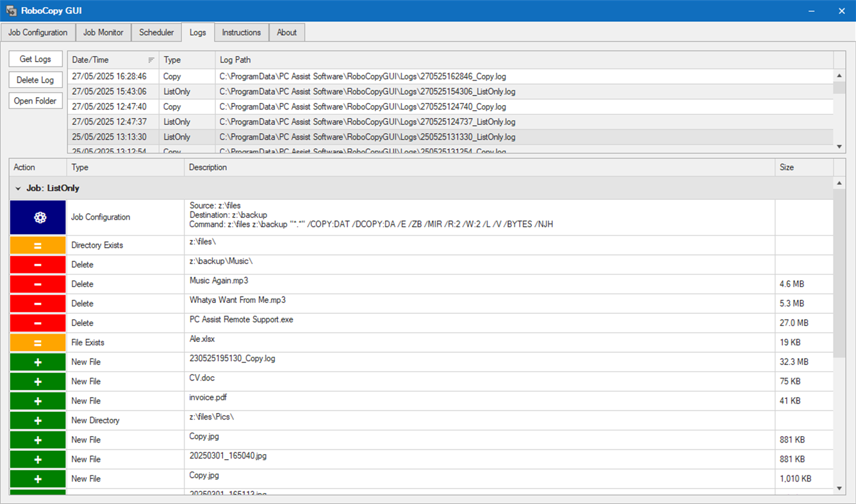Click the green plus icon beside CV.doc
Screen dimensions: 856x504
coord(37,381)
